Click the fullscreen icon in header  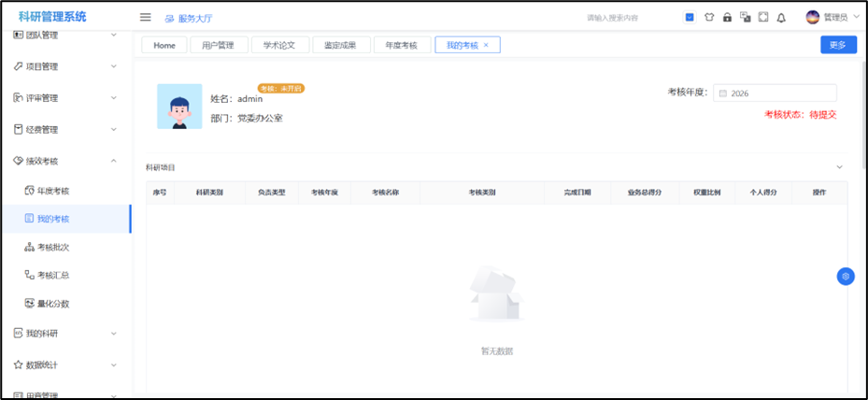[x=762, y=17]
